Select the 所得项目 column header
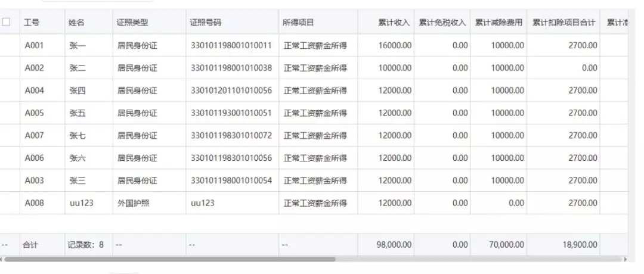This screenshot has height=274, width=644. (x=298, y=23)
